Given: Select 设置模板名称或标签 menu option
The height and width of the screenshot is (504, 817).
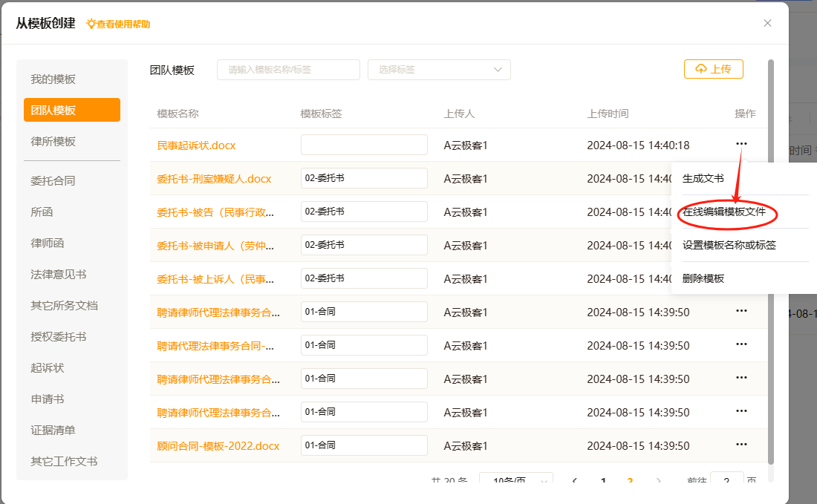Looking at the screenshot, I should click(729, 245).
